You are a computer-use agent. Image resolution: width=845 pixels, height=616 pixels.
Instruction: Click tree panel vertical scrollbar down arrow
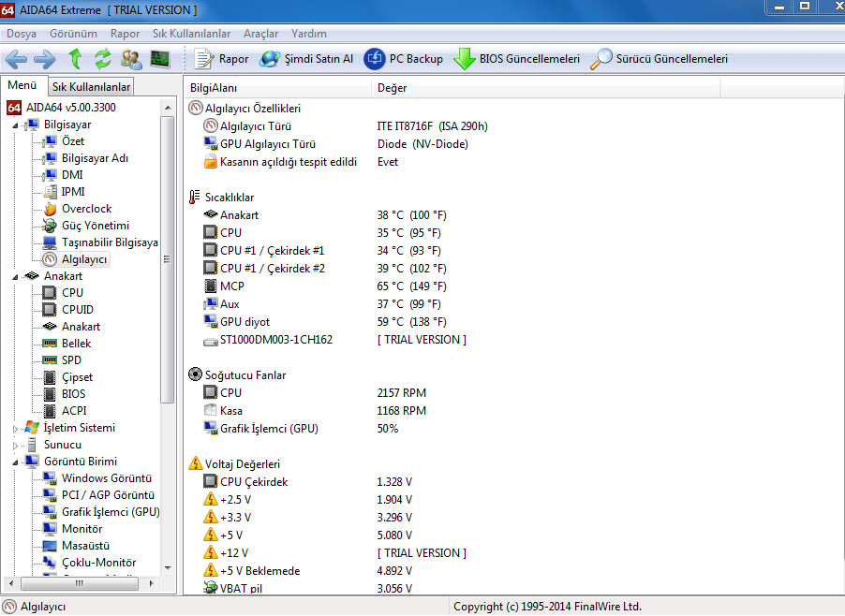tap(168, 568)
